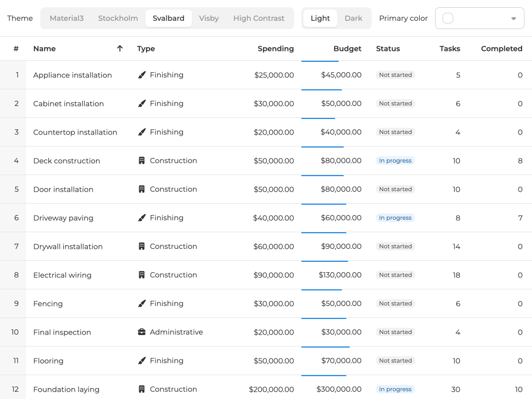532x399 pixels.
Task: Open the Primary color dropdown arrow
Action: point(513,18)
